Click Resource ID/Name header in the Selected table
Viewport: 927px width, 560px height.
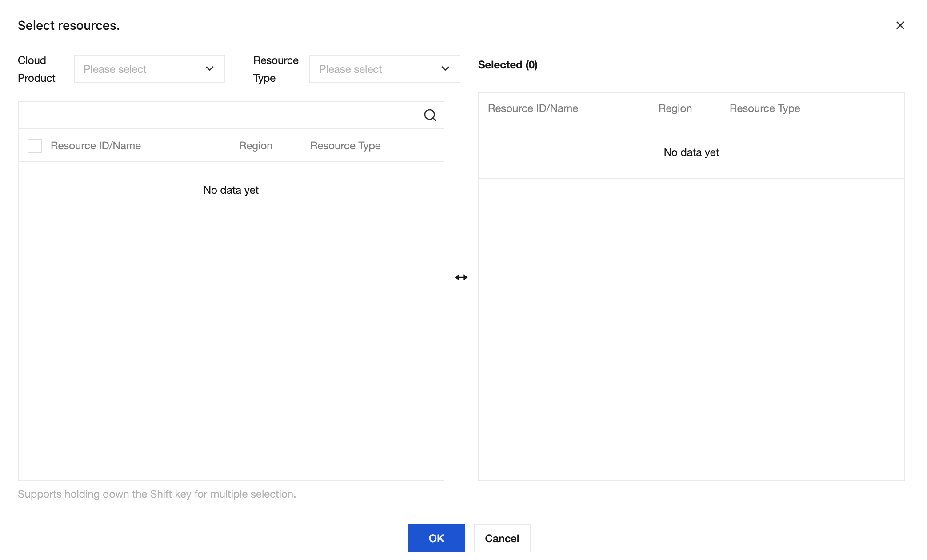coord(533,108)
